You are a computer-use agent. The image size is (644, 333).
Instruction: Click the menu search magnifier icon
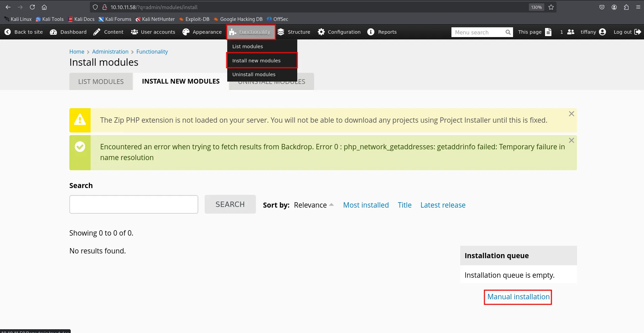pyautogui.click(x=508, y=32)
